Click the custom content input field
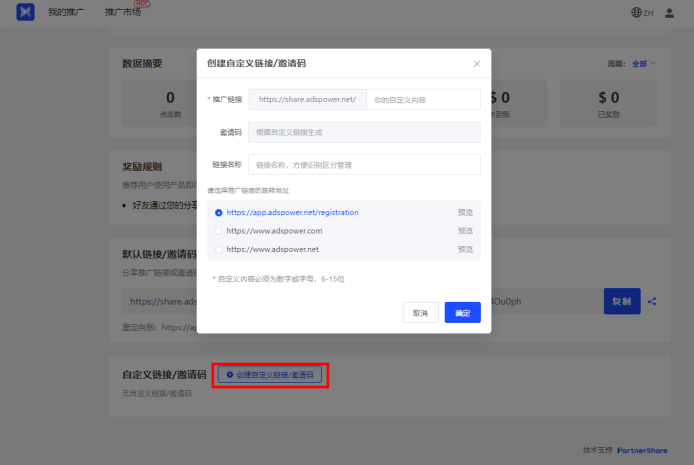 tap(424, 100)
